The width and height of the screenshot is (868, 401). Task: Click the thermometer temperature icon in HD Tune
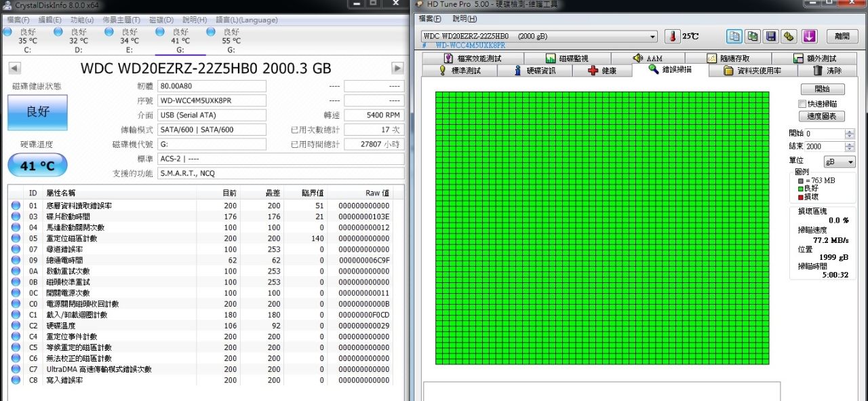[x=672, y=37]
